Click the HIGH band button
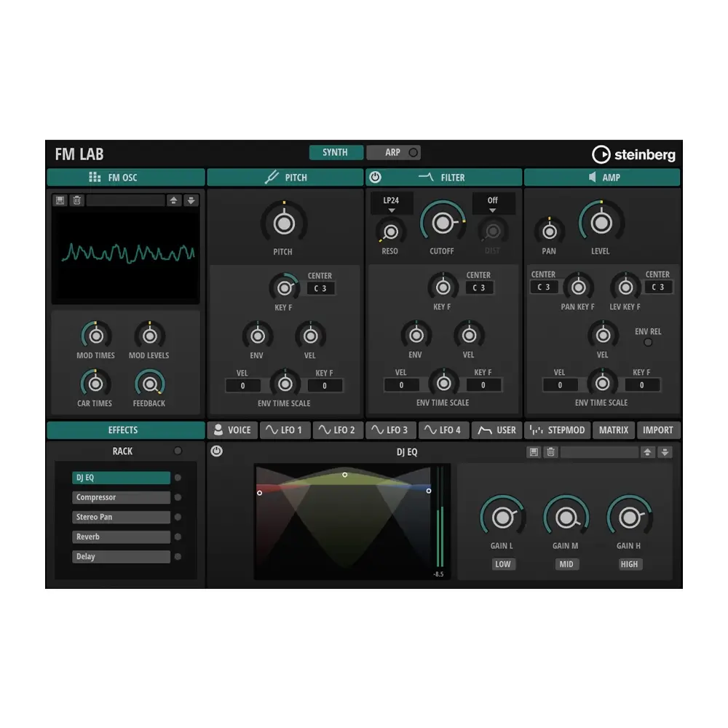Image resolution: width=728 pixels, height=728 pixels. click(x=629, y=564)
